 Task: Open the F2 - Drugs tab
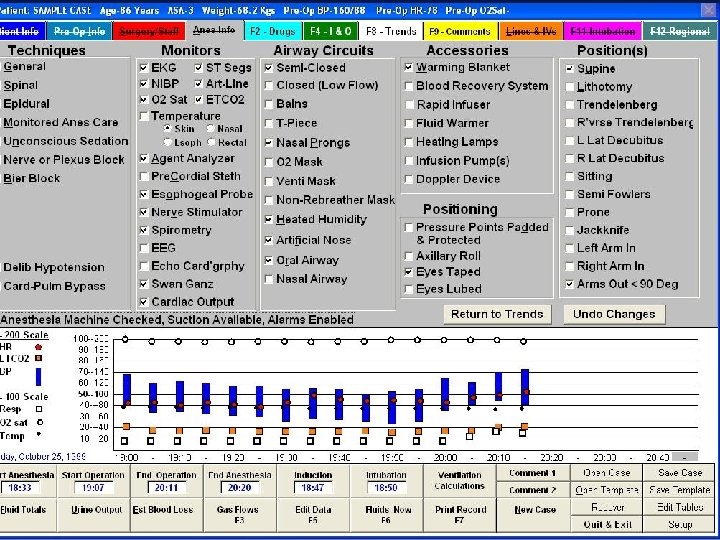pos(273,31)
